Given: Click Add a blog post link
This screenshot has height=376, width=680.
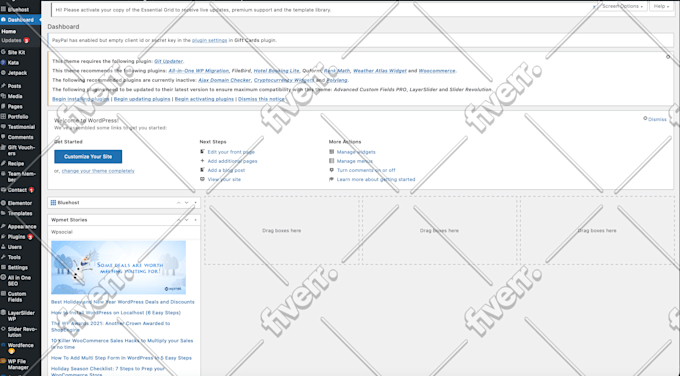Looking at the screenshot, I should tap(226, 170).
